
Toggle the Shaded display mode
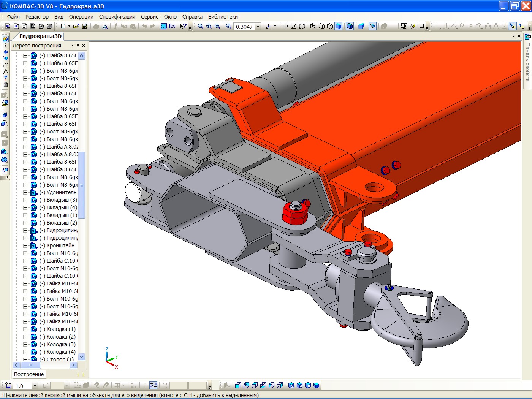pyautogui.click(x=338, y=26)
